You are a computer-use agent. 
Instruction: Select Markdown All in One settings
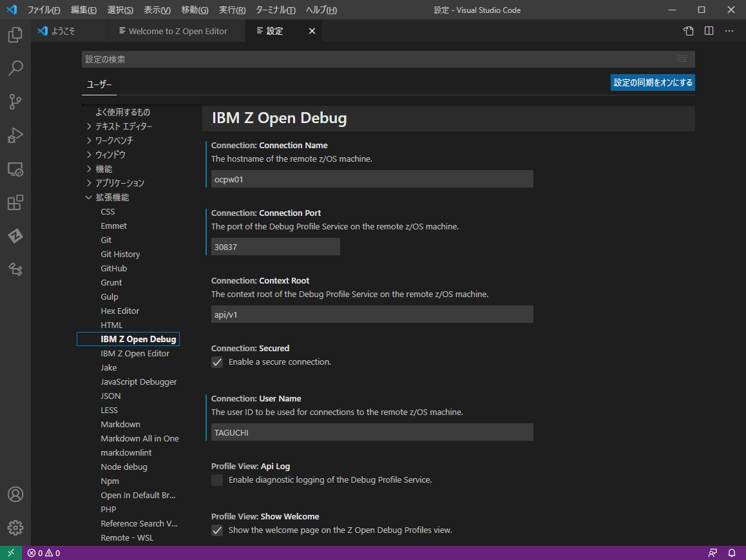point(140,439)
